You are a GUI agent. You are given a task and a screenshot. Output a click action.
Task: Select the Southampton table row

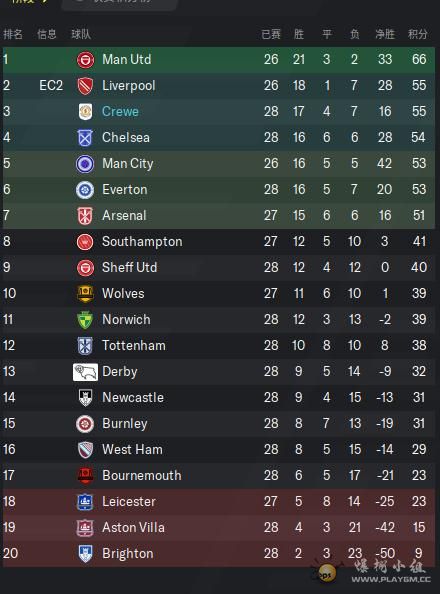(219, 242)
